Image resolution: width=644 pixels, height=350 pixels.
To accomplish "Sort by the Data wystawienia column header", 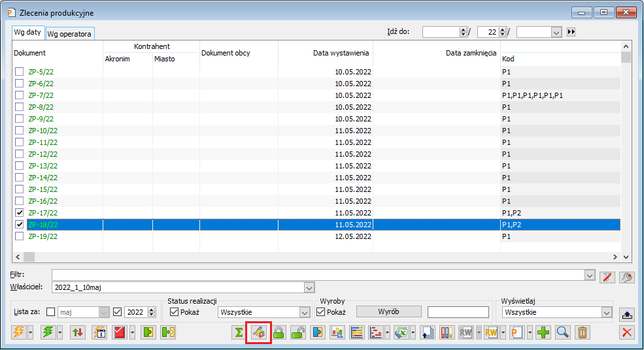I will coord(326,53).
